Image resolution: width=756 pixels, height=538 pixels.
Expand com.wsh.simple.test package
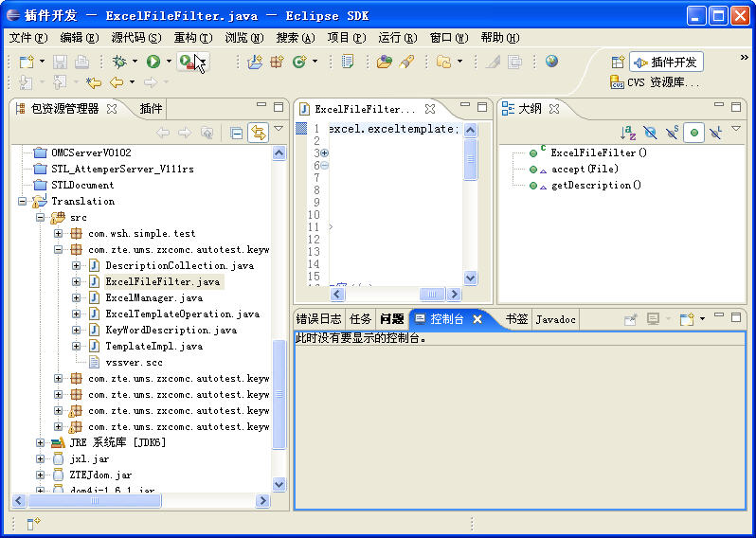(x=59, y=234)
